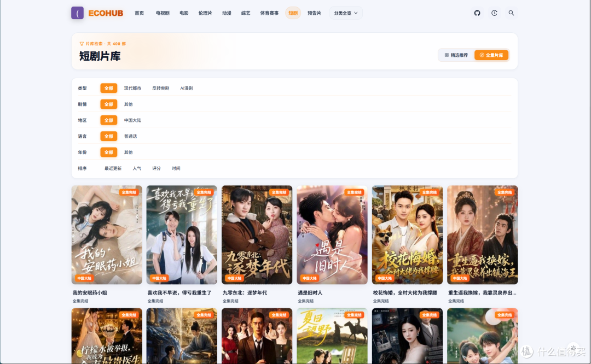Select the highlighted 短剧 nav tab
Viewport: 591px width, 364px height.
pos(293,13)
